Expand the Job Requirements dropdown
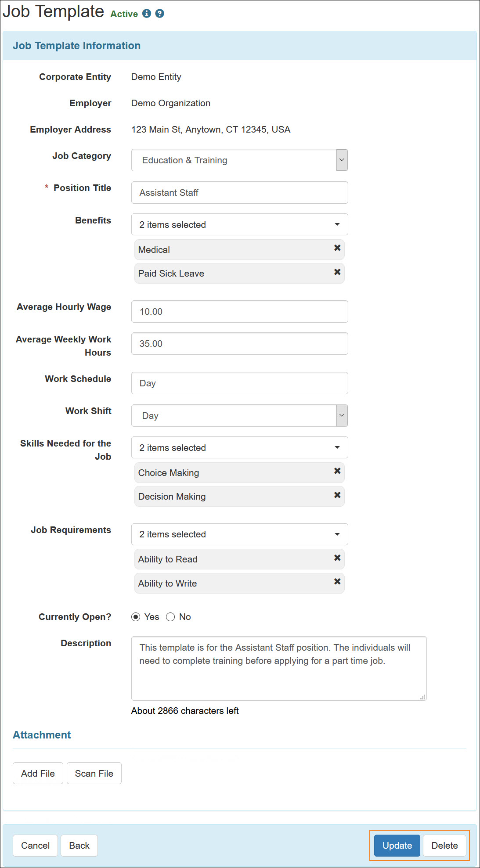The width and height of the screenshot is (480, 868). (336, 534)
